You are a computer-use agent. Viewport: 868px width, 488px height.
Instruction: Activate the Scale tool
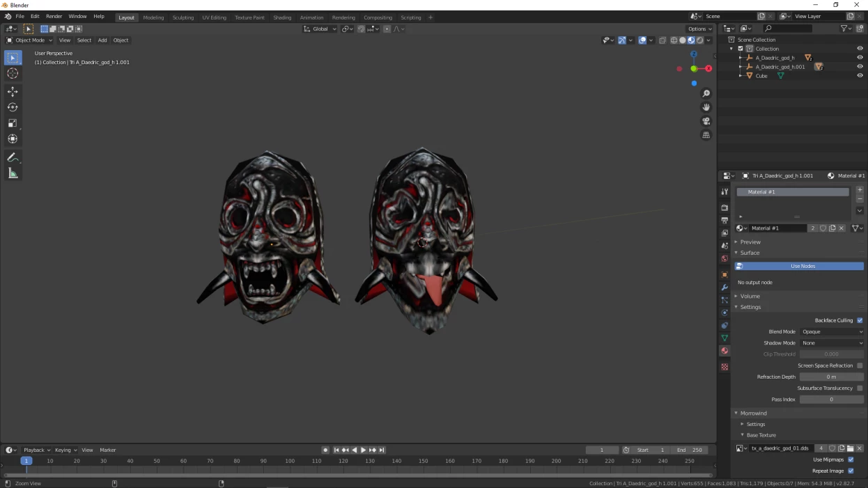pyautogui.click(x=13, y=123)
